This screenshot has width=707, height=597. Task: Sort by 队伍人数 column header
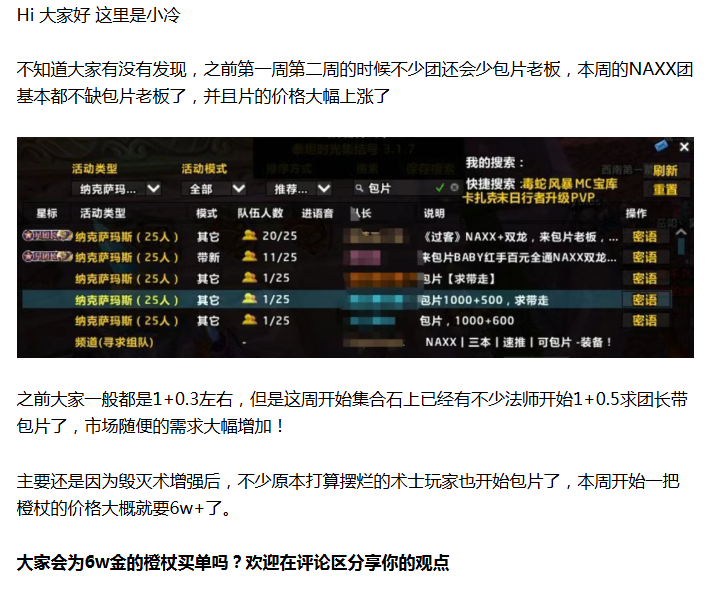[x=260, y=213]
